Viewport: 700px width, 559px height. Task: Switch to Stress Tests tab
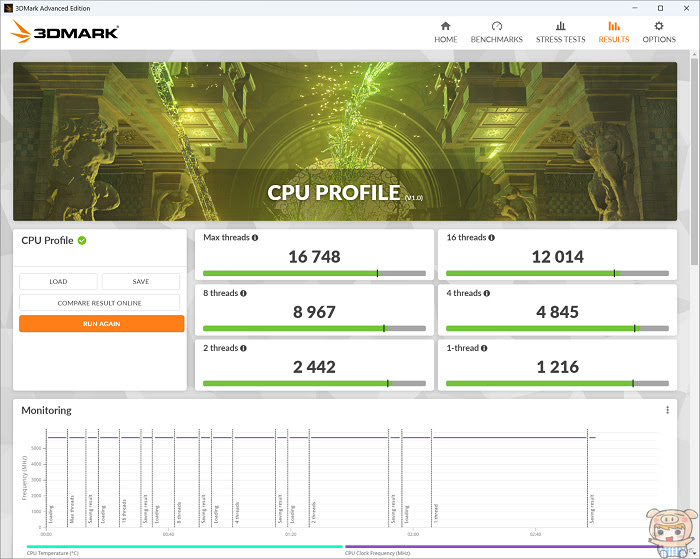560,33
